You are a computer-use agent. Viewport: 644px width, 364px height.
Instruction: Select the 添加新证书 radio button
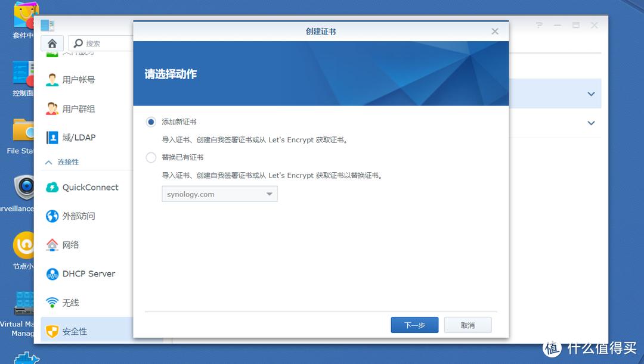(151, 122)
